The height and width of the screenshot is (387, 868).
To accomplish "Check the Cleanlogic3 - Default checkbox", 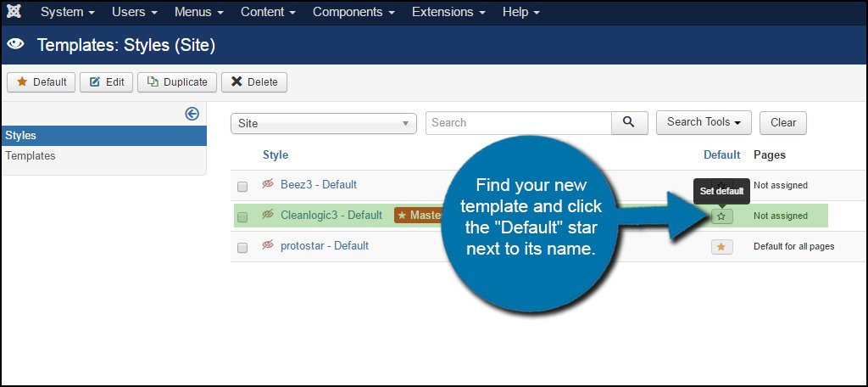I will coord(242,217).
